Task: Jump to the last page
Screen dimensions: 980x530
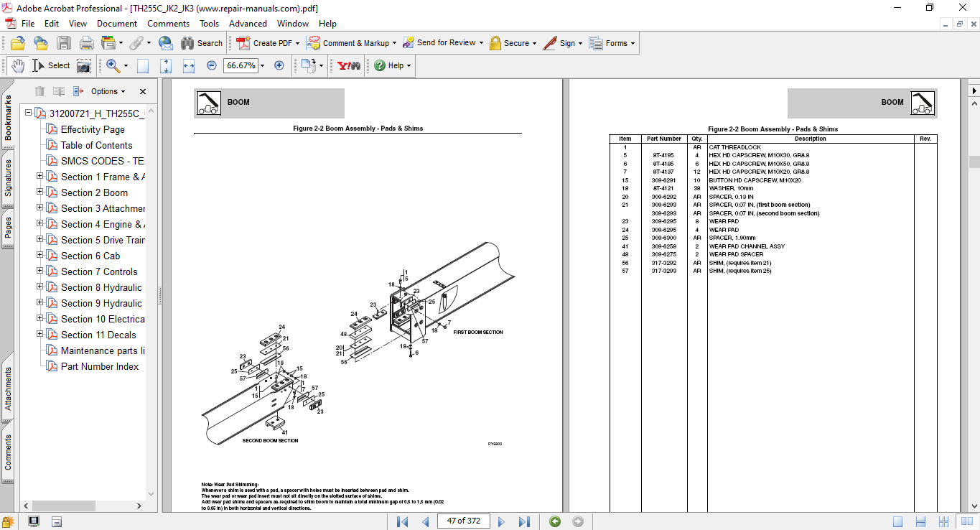Action: tap(524, 521)
